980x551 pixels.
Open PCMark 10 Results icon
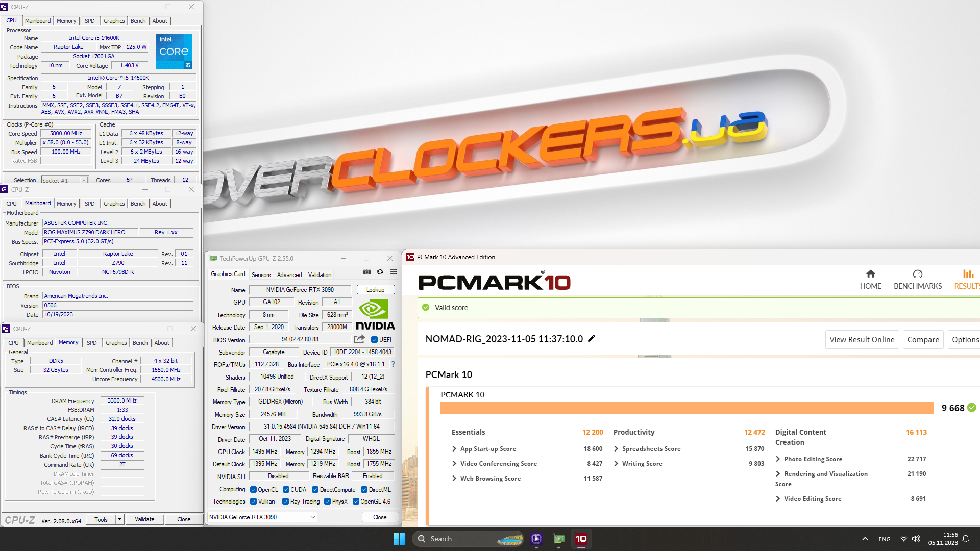[968, 274]
